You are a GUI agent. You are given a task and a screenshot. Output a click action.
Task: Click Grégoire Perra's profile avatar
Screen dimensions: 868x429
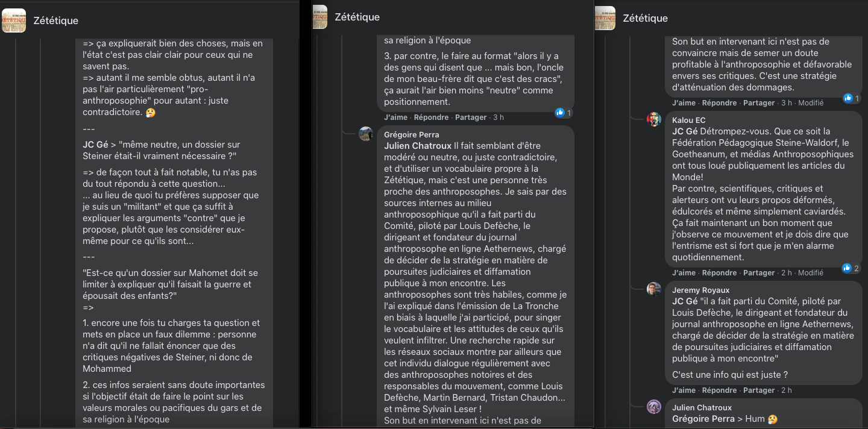point(366,134)
